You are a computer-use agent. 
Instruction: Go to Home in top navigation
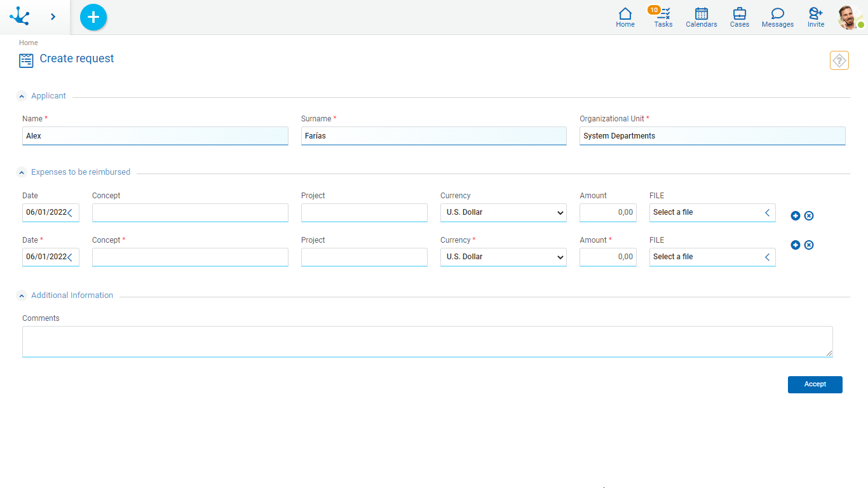(x=625, y=17)
